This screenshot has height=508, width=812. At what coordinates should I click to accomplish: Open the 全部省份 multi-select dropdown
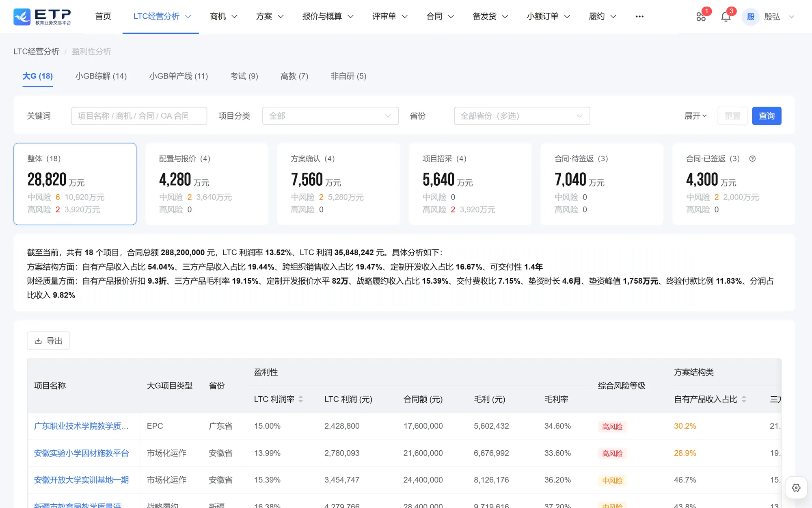pyautogui.click(x=522, y=116)
